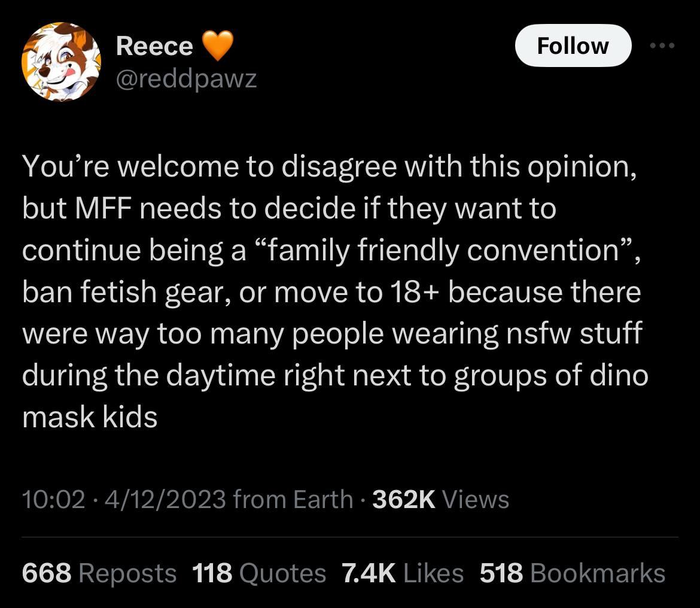The width and height of the screenshot is (700, 608).
Task: Open Reece's fursona profile picture
Action: click(61, 62)
